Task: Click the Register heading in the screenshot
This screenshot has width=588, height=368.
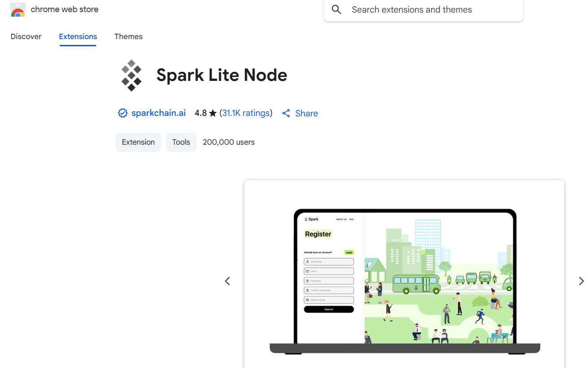Action: (318, 234)
